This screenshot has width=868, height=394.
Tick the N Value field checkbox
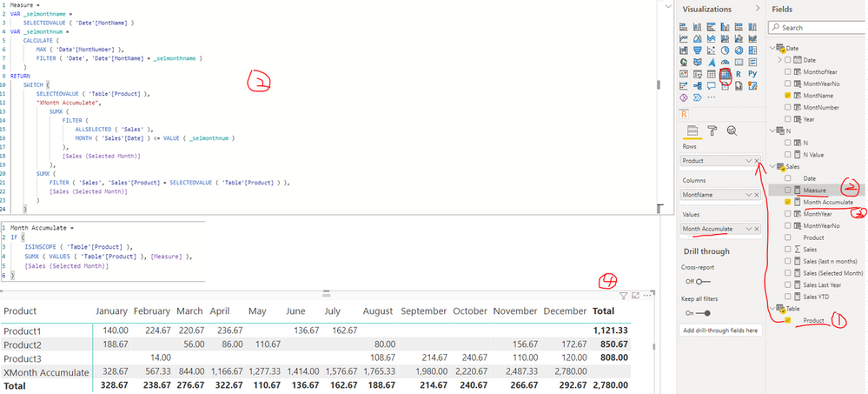(788, 155)
